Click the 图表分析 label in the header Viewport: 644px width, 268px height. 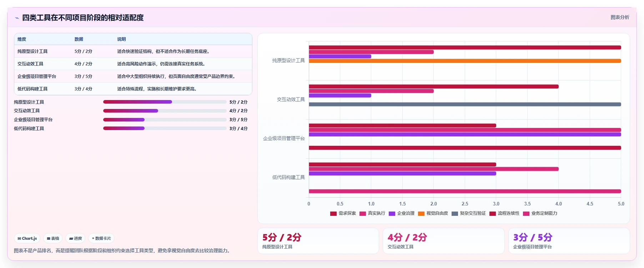click(620, 17)
